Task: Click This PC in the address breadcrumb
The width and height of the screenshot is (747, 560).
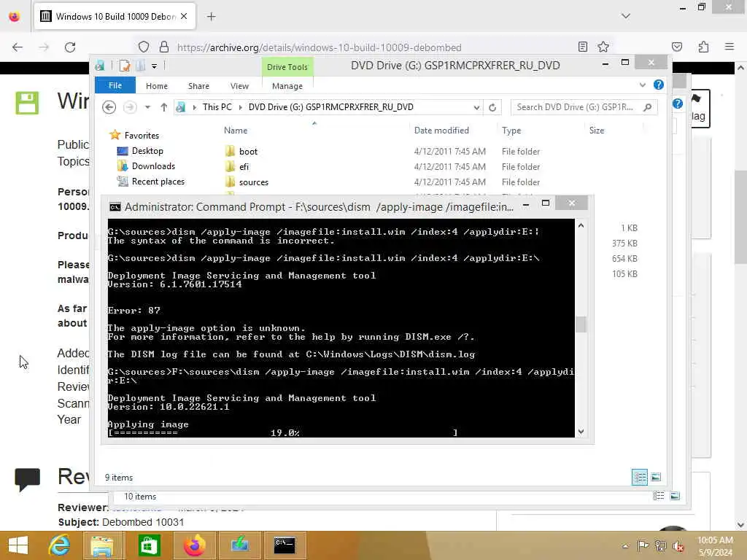Action: [x=217, y=107]
